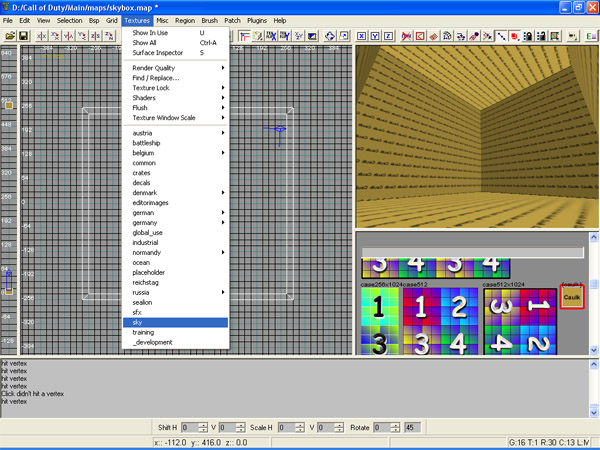Toggle the pressed red shape toolbar button
Image resolution: width=600 pixels, height=450 pixels.
point(514,36)
